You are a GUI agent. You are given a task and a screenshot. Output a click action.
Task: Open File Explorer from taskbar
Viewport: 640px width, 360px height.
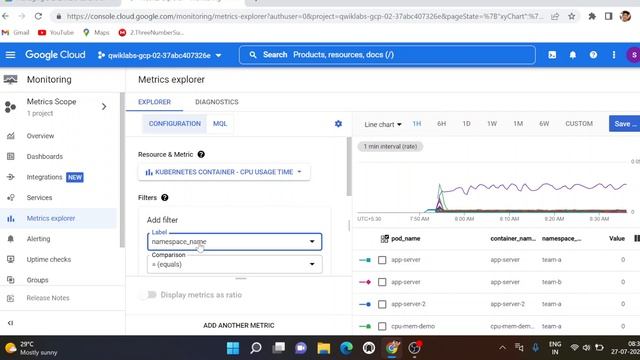click(x=324, y=348)
